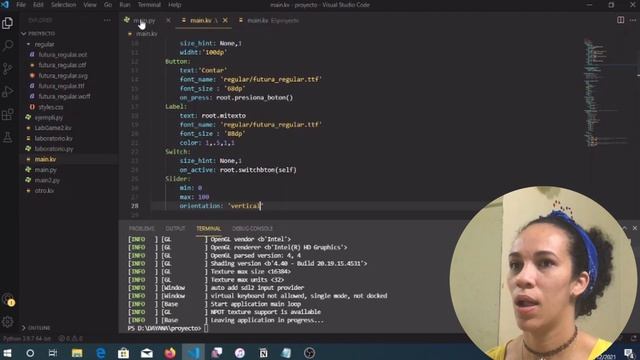Open main2.py in Explorer
The width and height of the screenshot is (640, 360).
[47, 180]
